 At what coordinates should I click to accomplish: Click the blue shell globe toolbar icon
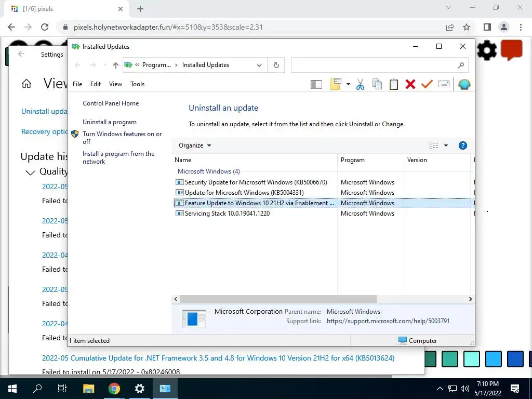click(464, 84)
